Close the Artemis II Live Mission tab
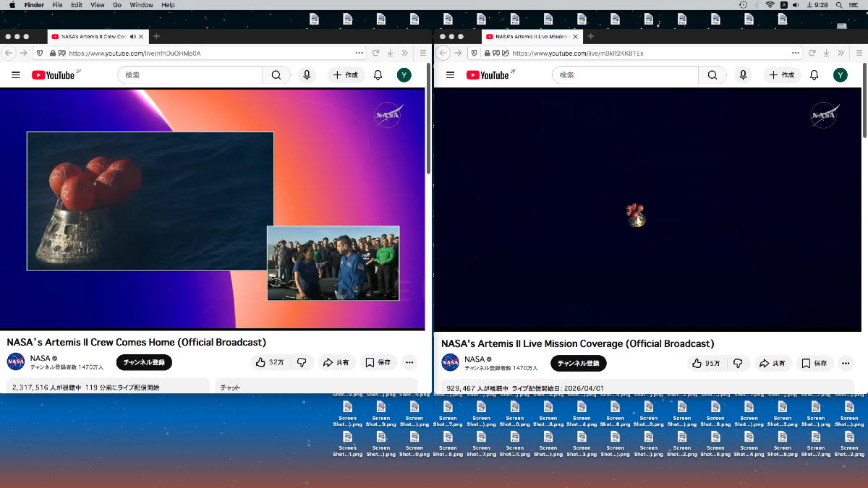The height and width of the screenshot is (488, 868). click(x=575, y=36)
